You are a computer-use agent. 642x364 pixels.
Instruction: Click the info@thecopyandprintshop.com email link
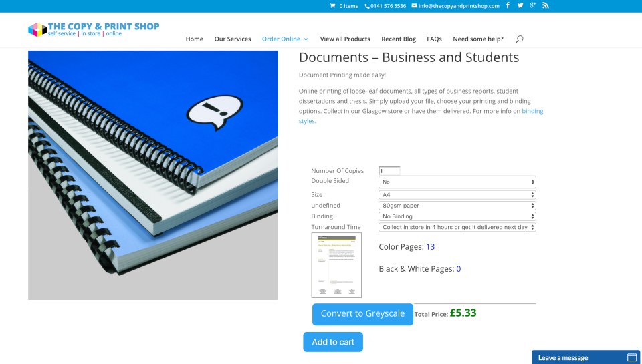[x=459, y=6]
